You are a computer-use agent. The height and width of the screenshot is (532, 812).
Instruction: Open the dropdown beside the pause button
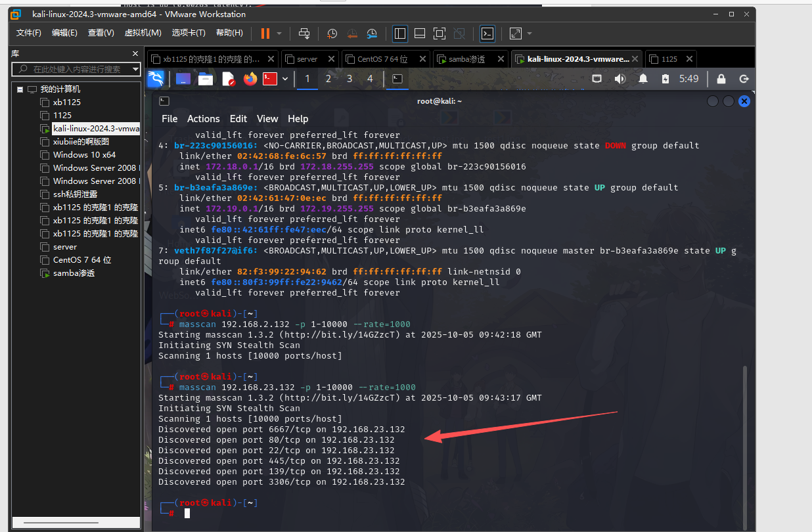click(279, 33)
